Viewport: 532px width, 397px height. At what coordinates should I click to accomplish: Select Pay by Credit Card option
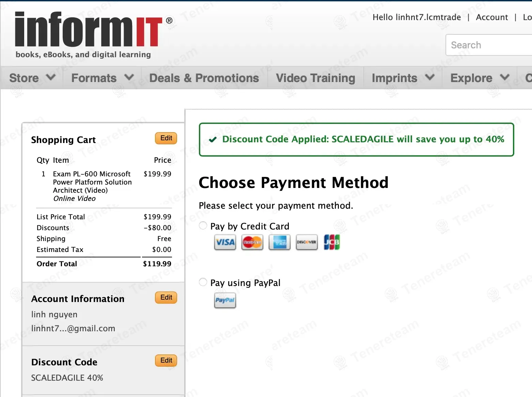point(203,226)
